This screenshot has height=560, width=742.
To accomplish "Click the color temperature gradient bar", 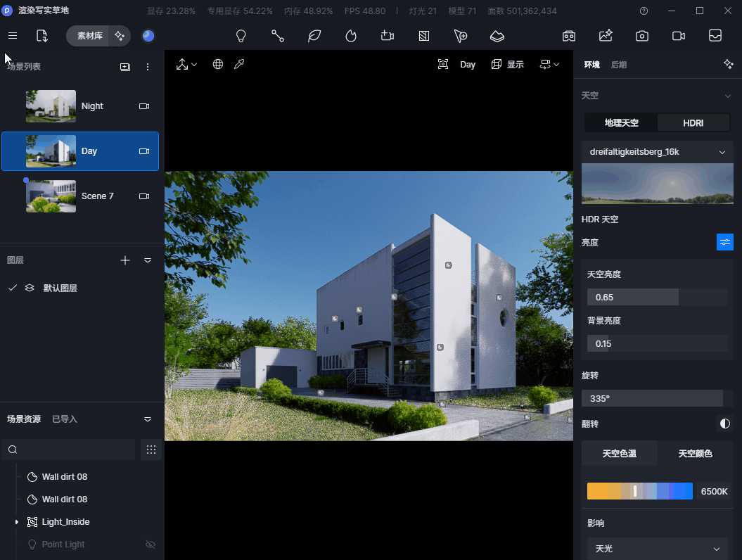I will pyautogui.click(x=640, y=491).
